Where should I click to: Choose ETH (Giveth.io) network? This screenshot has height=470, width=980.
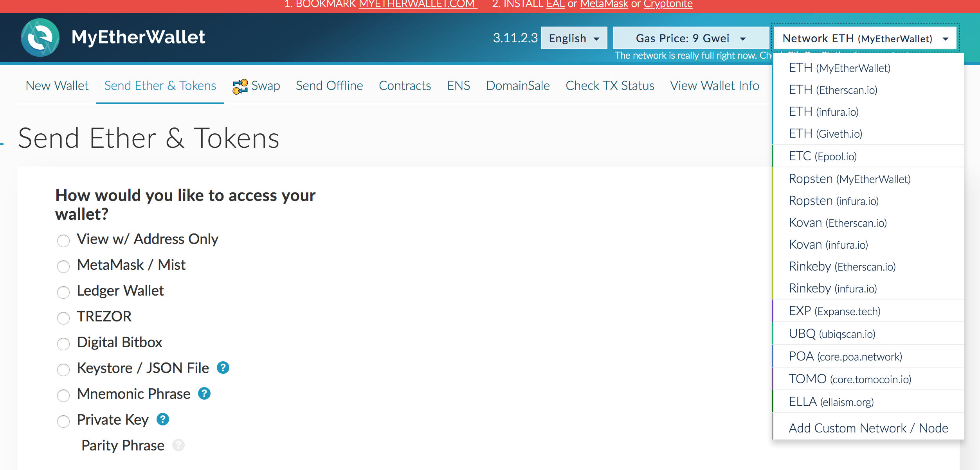click(x=868, y=134)
